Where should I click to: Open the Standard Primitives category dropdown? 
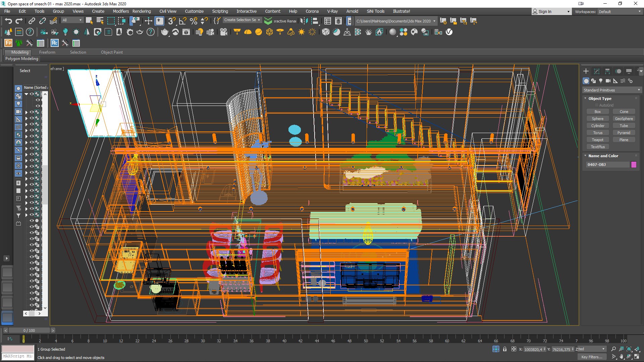pyautogui.click(x=612, y=90)
